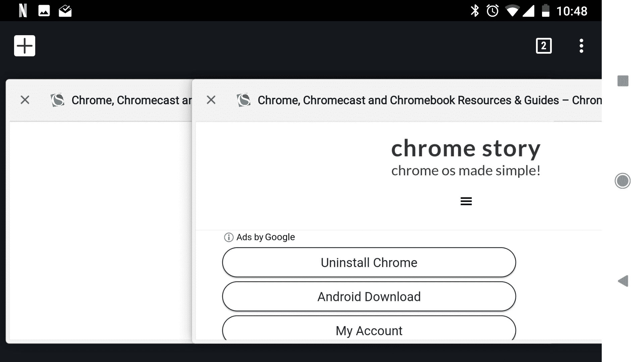The height and width of the screenshot is (362, 644).
Task: Click the left tab's Chrome Story favicon
Action: [58, 100]
